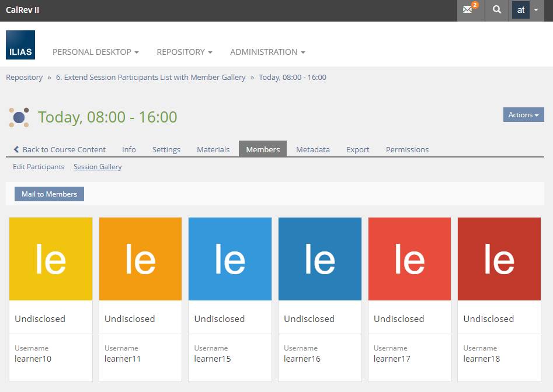Open the Actions dropdown button

pyautogui.click(x=523, y=115)
